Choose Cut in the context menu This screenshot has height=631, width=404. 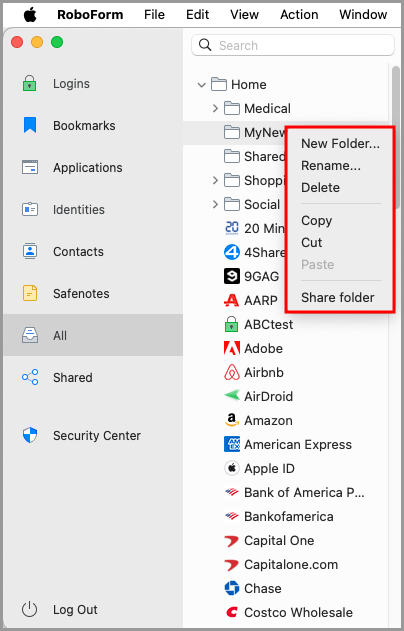pos(311,242)
